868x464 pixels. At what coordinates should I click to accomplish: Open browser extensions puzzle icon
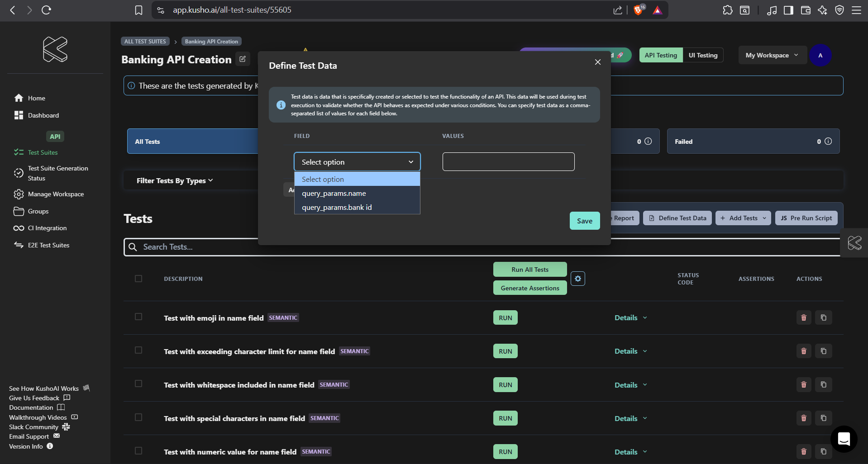click(x=728, y=10)
